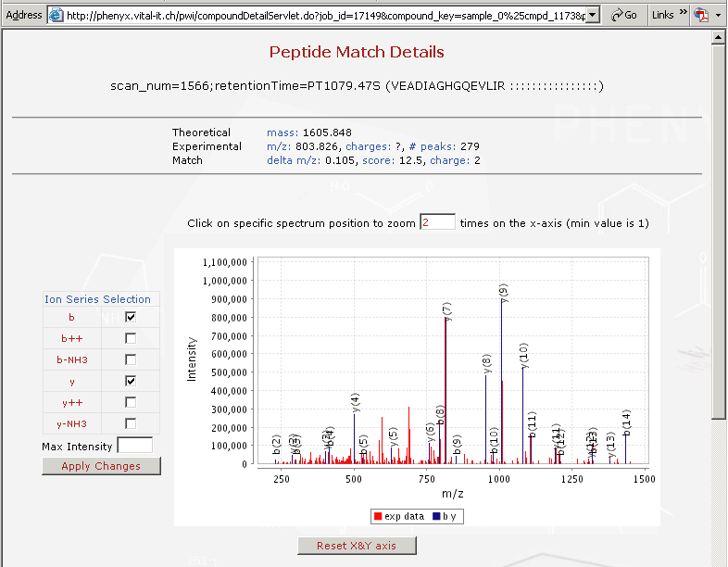This screenshot has width=728, height=567.
Task: Click the vertical scrollbar up arrow
Action: (x=718, y=37)
